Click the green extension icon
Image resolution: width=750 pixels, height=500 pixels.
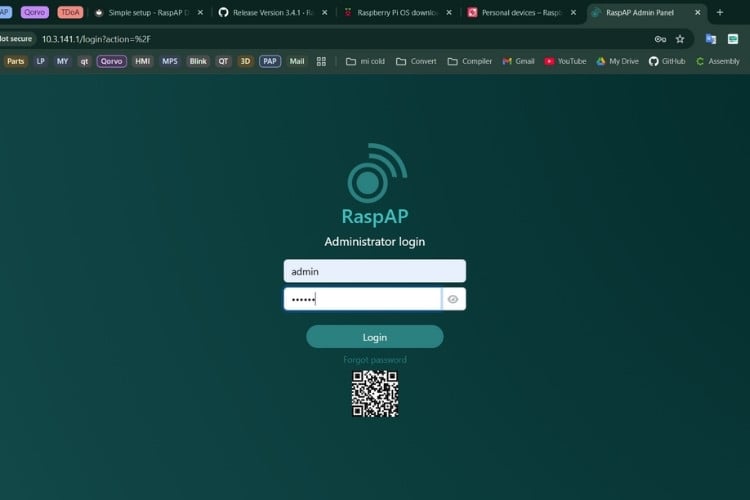tap(733, 39)
